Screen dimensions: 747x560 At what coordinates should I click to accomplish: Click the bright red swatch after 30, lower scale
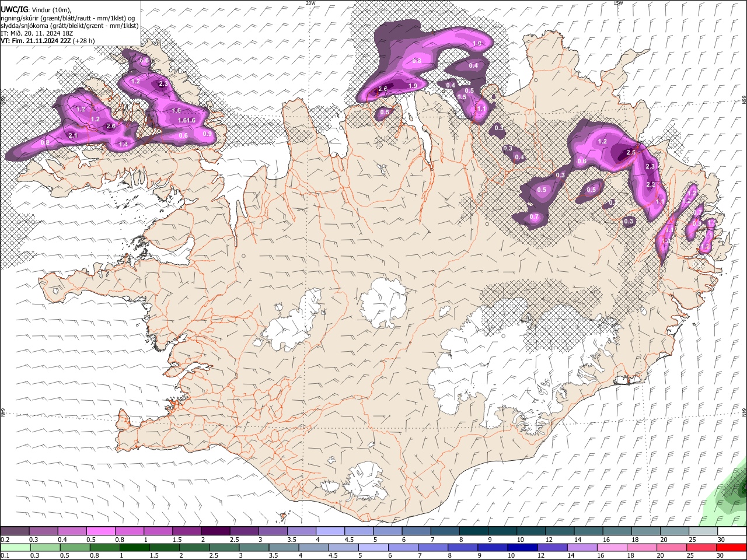click(731, 547)
